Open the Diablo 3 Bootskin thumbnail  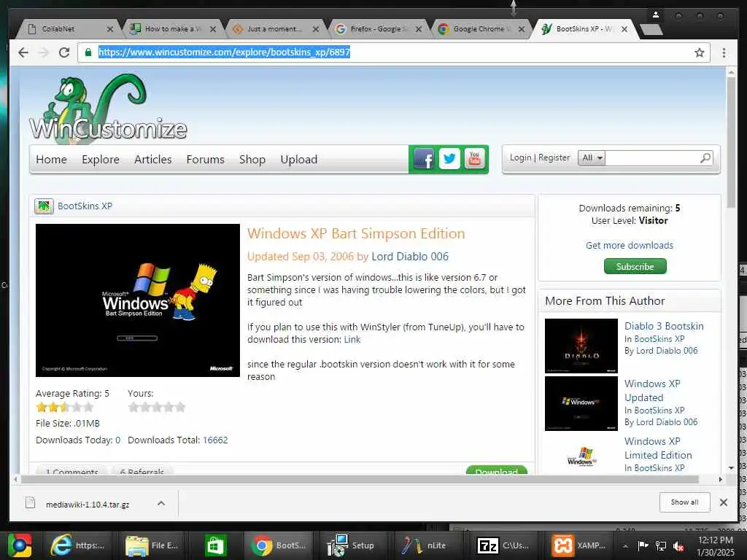(x=581, y=346)
